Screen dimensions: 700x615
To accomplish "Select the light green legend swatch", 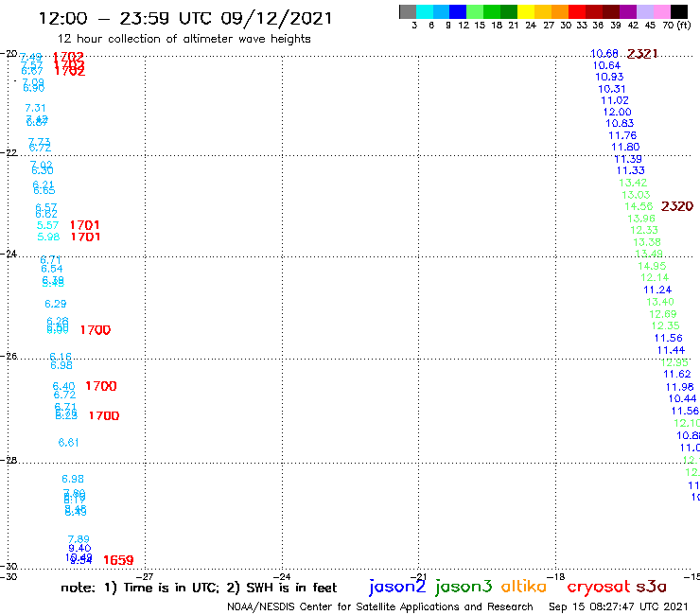I will (x=475, y=11).
